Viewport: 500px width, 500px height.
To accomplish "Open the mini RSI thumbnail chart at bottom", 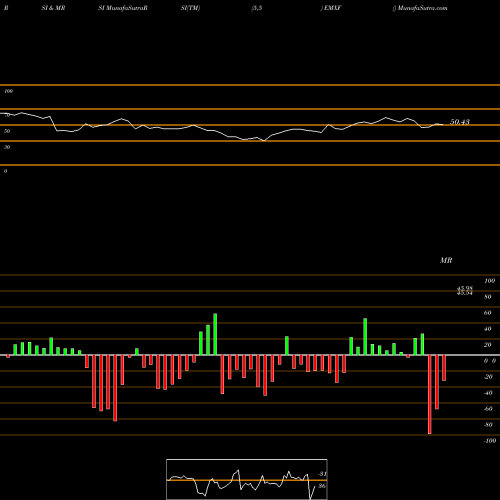I will [x=247, y=479].
